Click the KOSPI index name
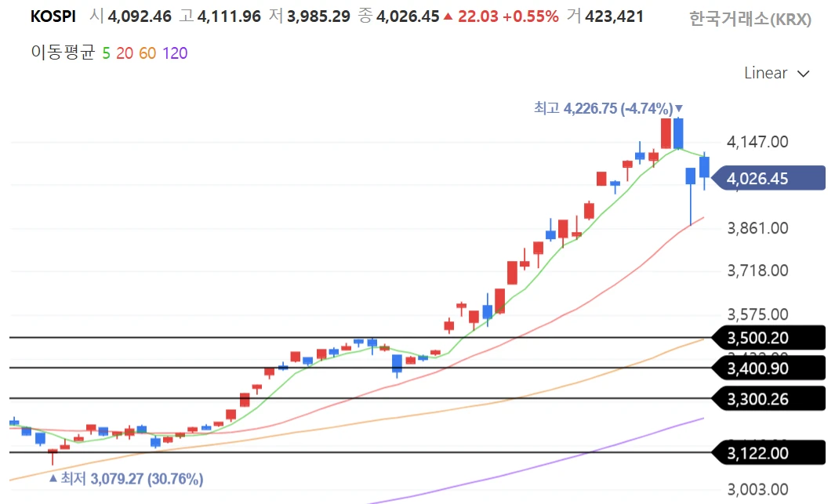Viewport: 835px width, 504px height. [53, 16]
